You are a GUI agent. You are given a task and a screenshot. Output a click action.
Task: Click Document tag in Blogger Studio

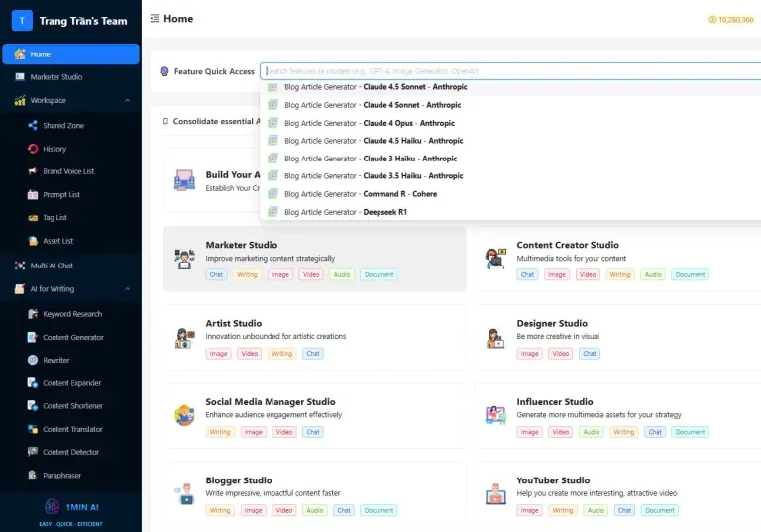click(379, 510)
